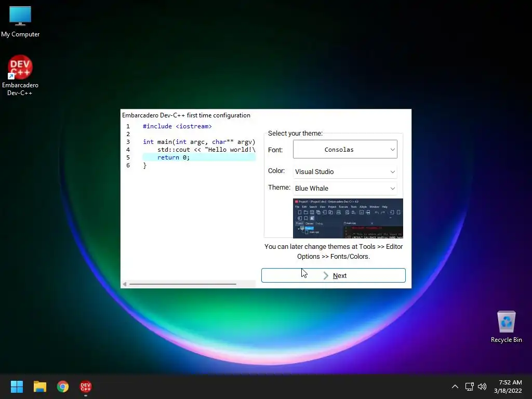Click the 'return 0;' highlighted line
Viewport: 532px width, 399px height.
pyautogui.click(x=199, y=157)
